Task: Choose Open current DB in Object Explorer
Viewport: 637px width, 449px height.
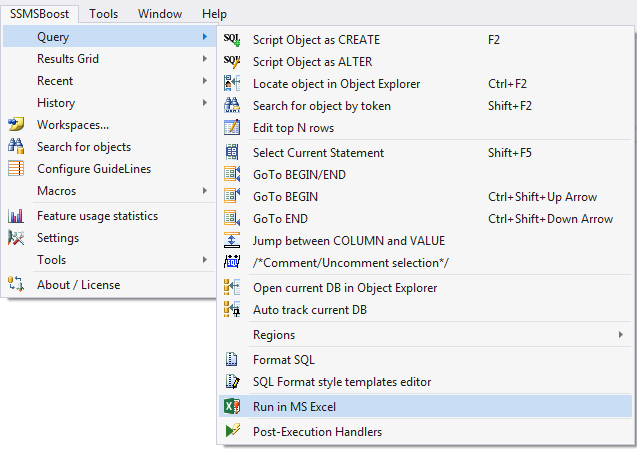Action: (x=425, y=288)
